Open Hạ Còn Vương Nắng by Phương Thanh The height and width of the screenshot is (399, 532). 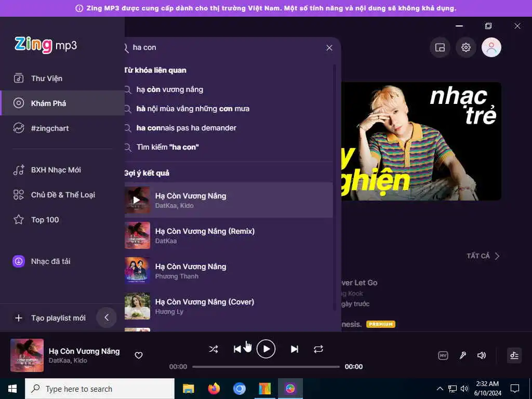[229, 271]
